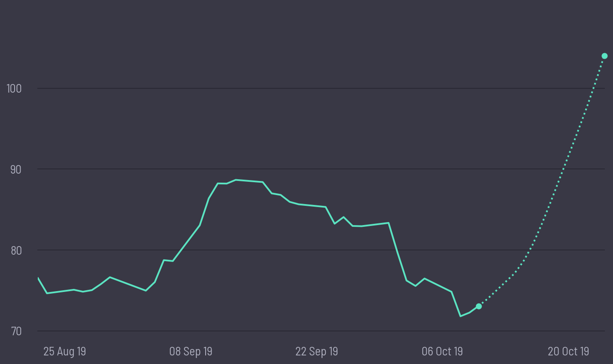Select the 70 y-axis label

16,331
